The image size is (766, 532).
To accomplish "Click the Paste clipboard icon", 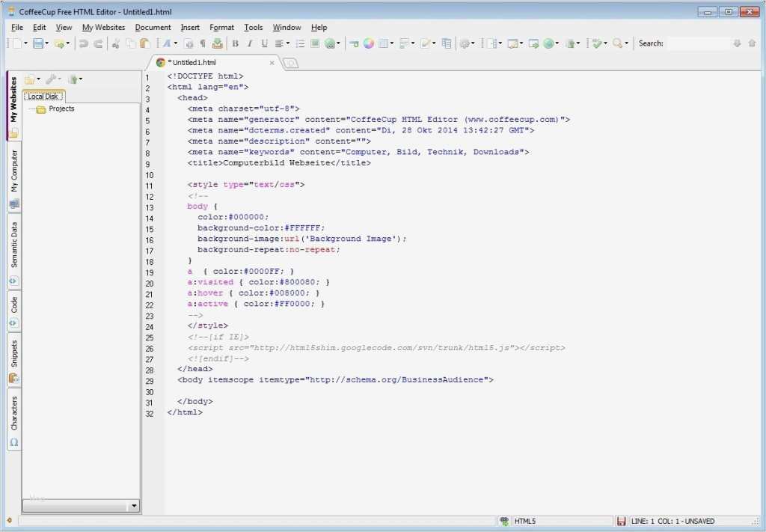I will (x=145, y=44).
